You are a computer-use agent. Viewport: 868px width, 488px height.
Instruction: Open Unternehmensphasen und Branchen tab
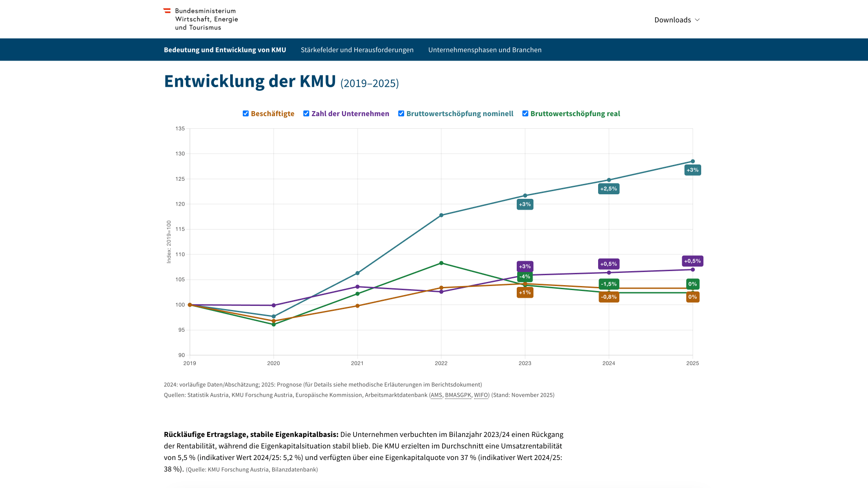[x=485, y=50]
